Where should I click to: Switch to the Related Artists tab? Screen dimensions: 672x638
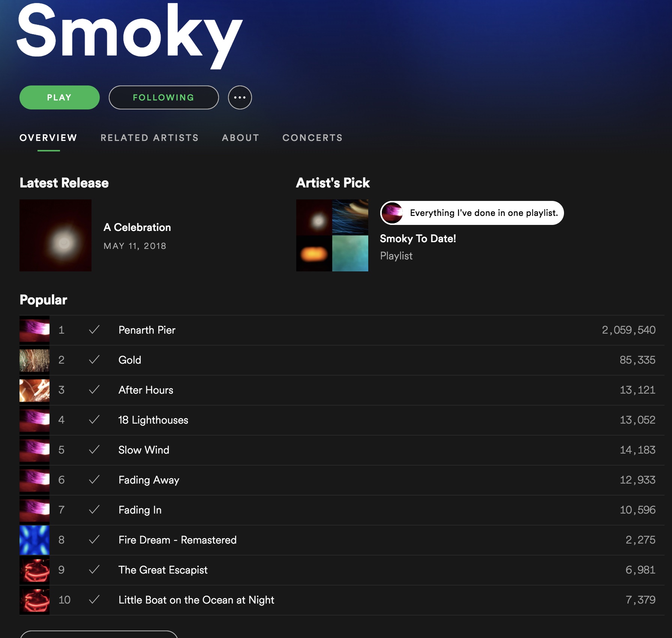tap(150, 138)
